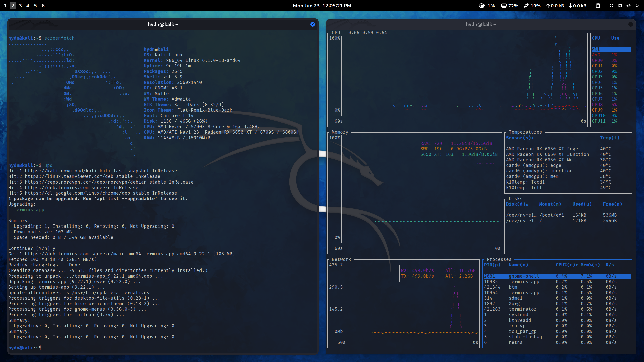The image size is (644, 362).
Task: Click the RAM usage icon showing 72%
Action: pos(504,6)
